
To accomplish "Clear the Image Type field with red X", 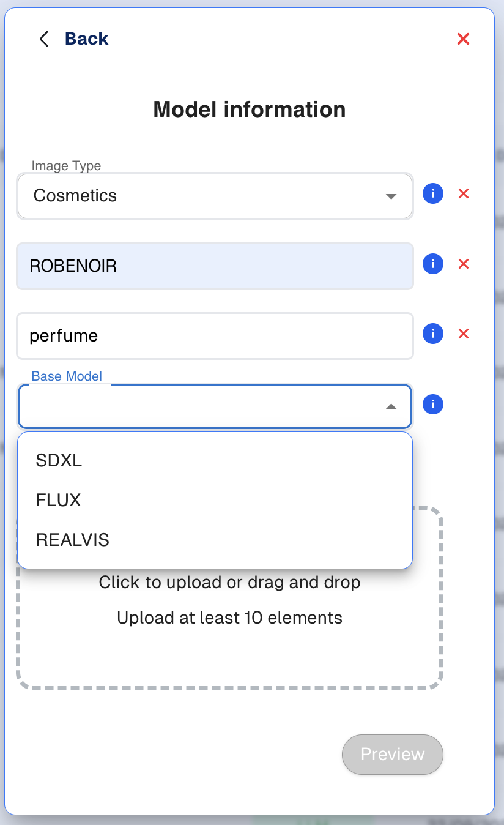I will coord(464,194).
